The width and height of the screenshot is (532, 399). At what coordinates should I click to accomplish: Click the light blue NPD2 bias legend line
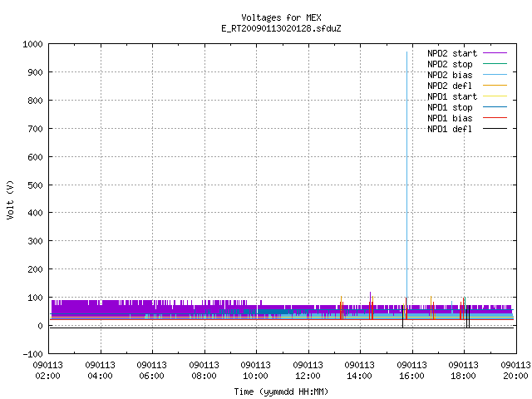(495, 75)
